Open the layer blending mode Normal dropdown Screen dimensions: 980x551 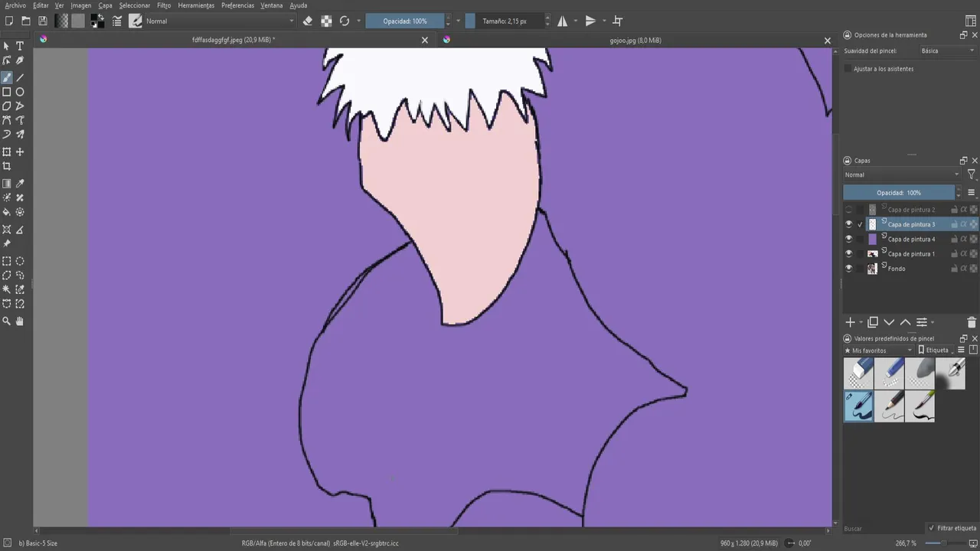(902, 174)
